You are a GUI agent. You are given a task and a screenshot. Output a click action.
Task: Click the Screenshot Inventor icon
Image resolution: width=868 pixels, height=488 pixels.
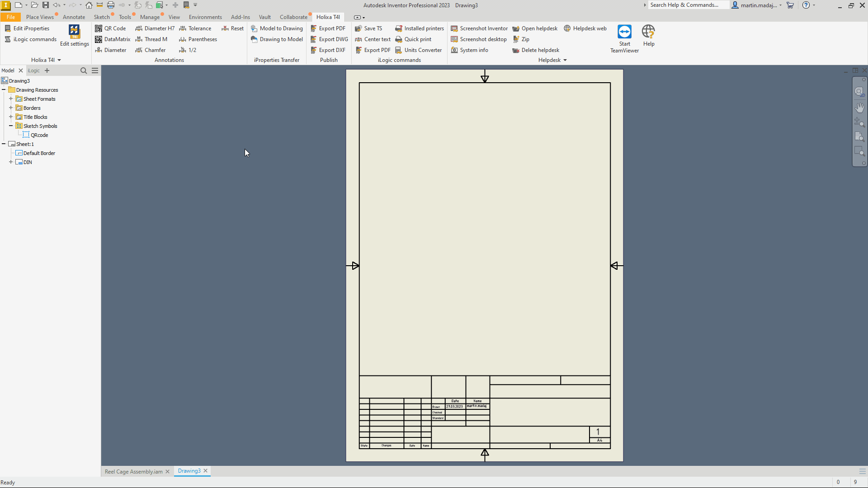(454, 28)
